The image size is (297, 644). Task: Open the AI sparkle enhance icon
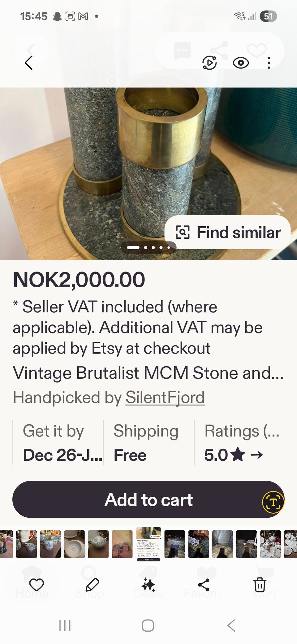[148, 585]
